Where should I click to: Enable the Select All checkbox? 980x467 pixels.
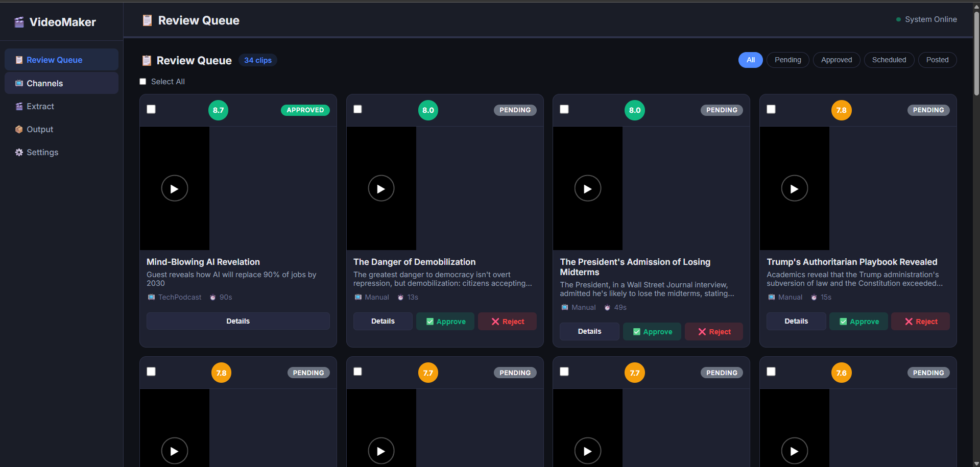143,81
